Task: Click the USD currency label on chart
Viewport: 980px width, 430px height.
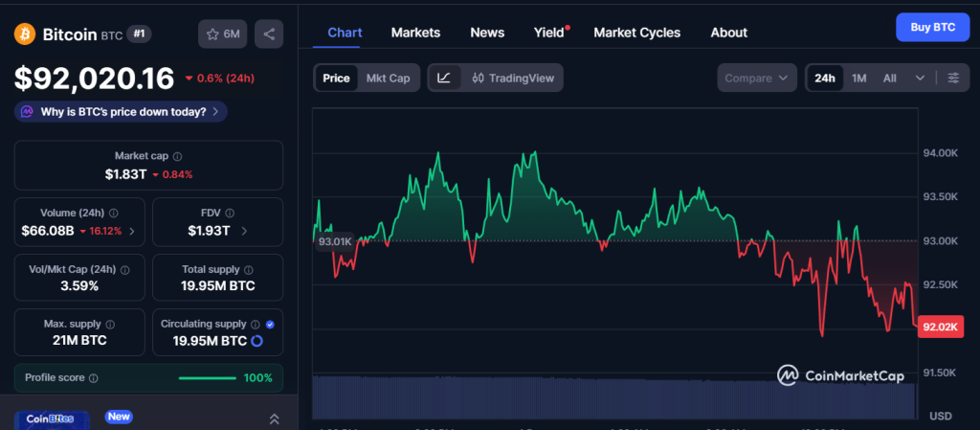Action: pyautogui.click(x=941, y=417)
